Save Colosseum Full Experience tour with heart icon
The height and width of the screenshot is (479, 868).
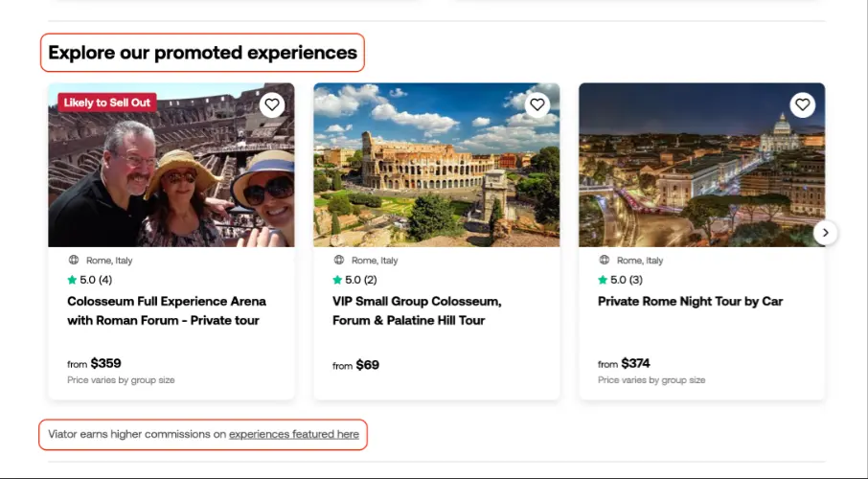272,104
